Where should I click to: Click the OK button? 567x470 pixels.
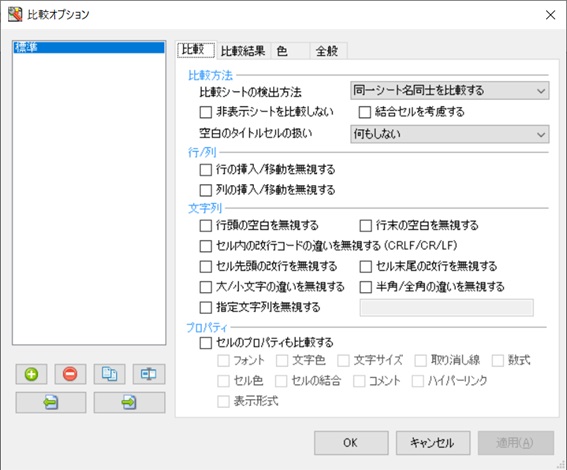(x=351, y=443)
